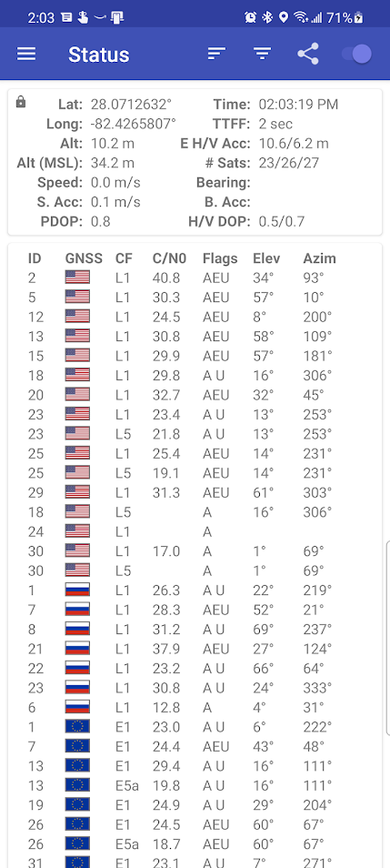The image size is (390, 868).
Task: Tap the Latitude value 28.0712632°
Action: click(x=131, y=104)
